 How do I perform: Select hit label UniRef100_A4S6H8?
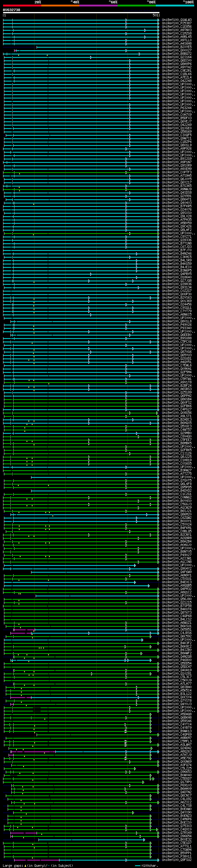[177, 43]
